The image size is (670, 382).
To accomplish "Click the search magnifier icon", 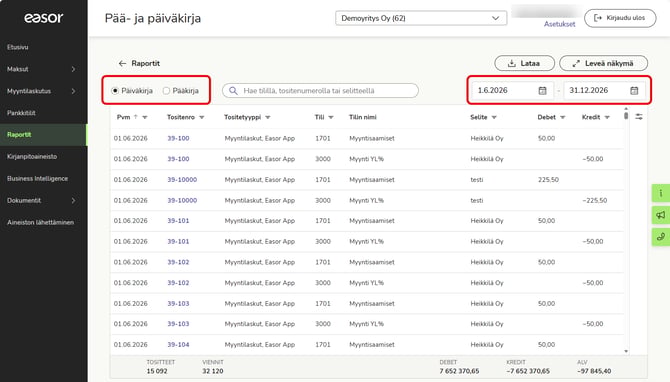I will (x=233, y=91).
